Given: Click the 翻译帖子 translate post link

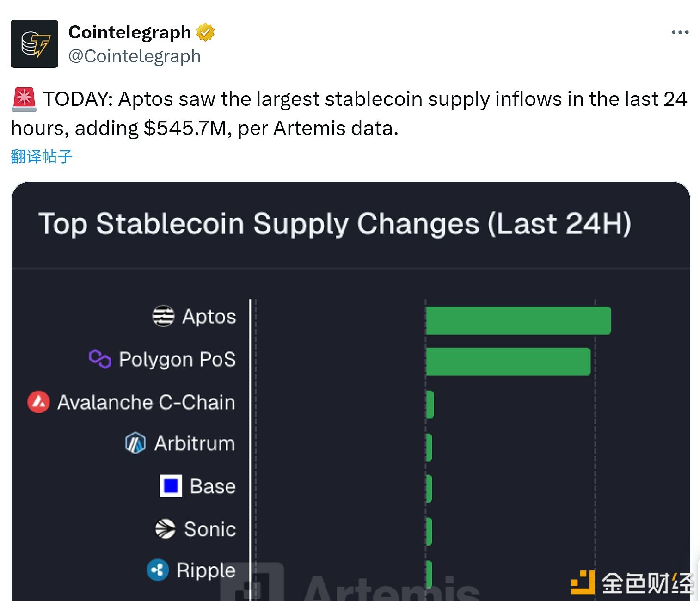Looking at the screenshot, I should (42, 157).
